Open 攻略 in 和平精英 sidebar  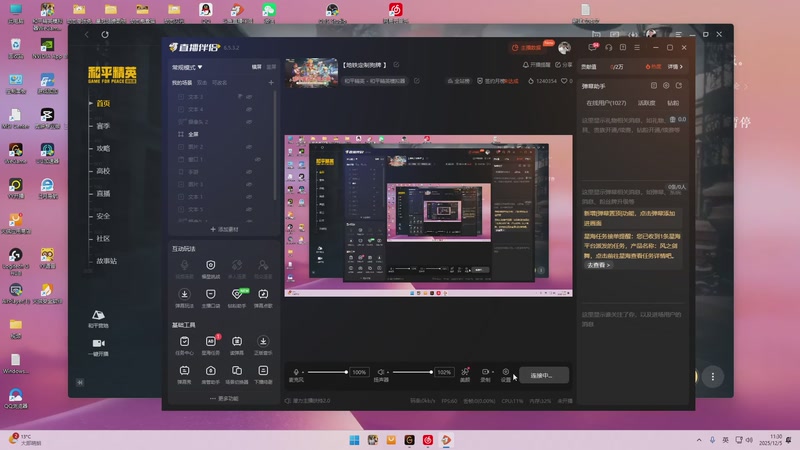tap(103, 148)
